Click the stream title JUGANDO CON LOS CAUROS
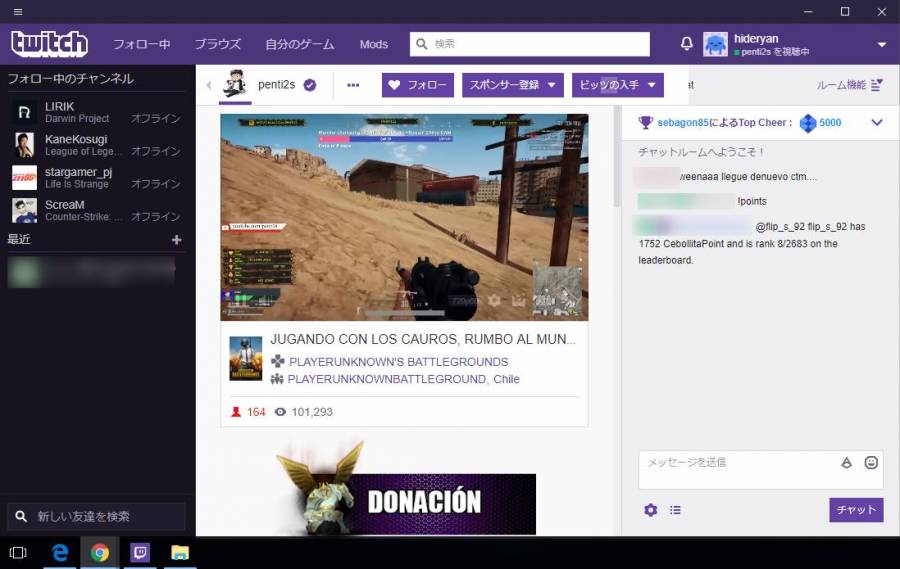The height and width of the screenshot is (569, 900). (x=422, y=339)
